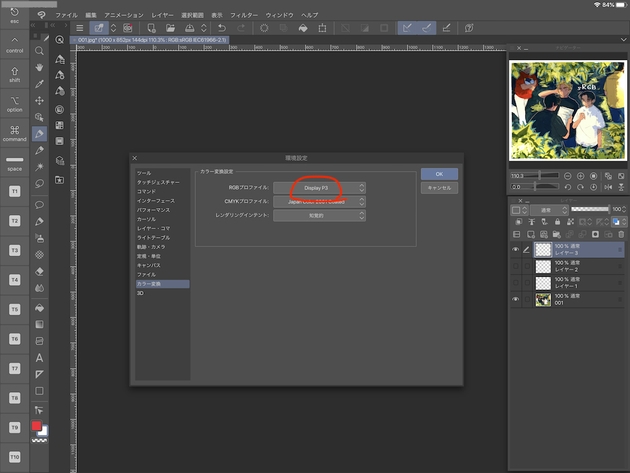
Task: Select the text tool labeled A
Action: click(39, 358)
